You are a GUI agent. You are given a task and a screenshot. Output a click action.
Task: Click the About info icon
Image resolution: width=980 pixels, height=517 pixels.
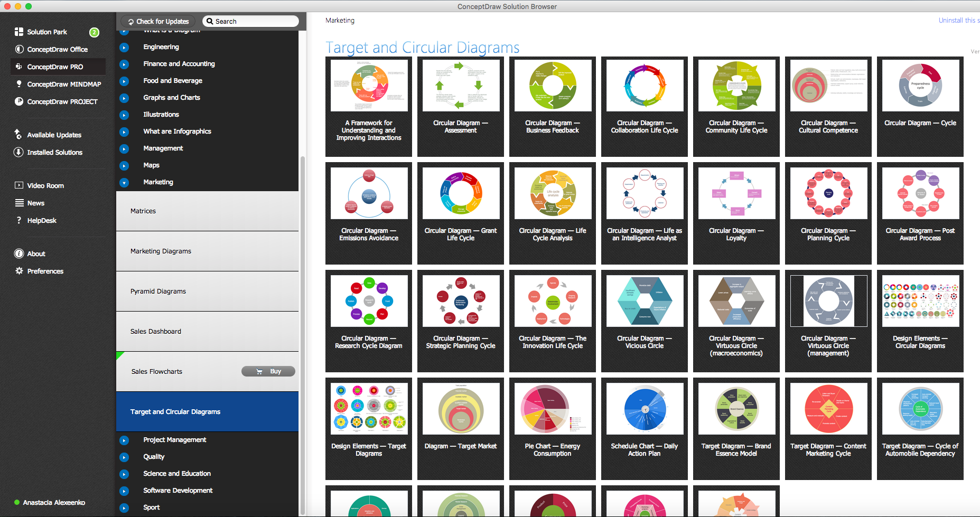(19, 253)
